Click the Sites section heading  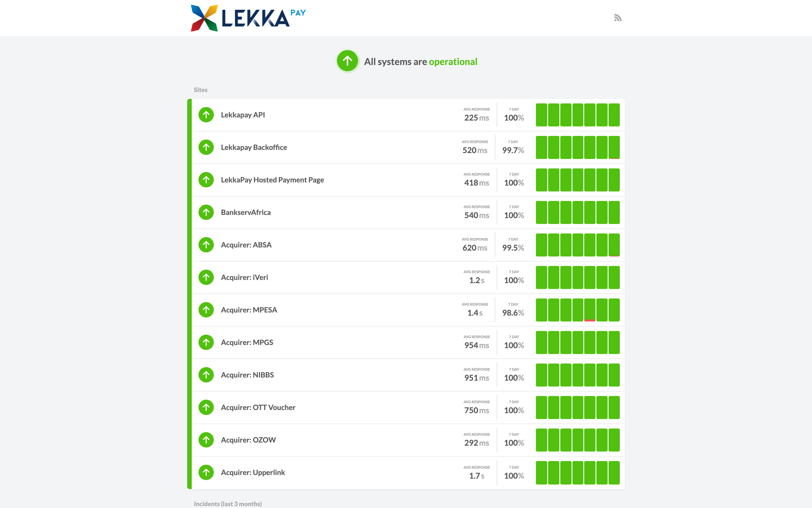pos(201,90)
